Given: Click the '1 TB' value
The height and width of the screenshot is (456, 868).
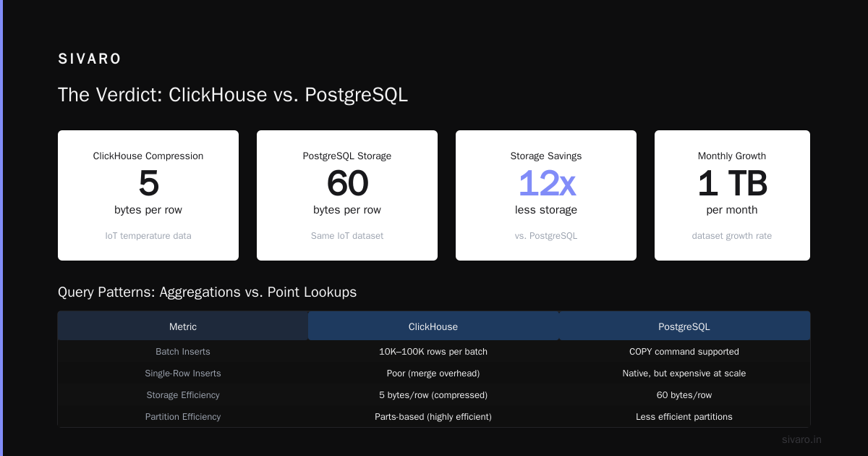Looking at the screenshot, I should (x=732, y=183).
